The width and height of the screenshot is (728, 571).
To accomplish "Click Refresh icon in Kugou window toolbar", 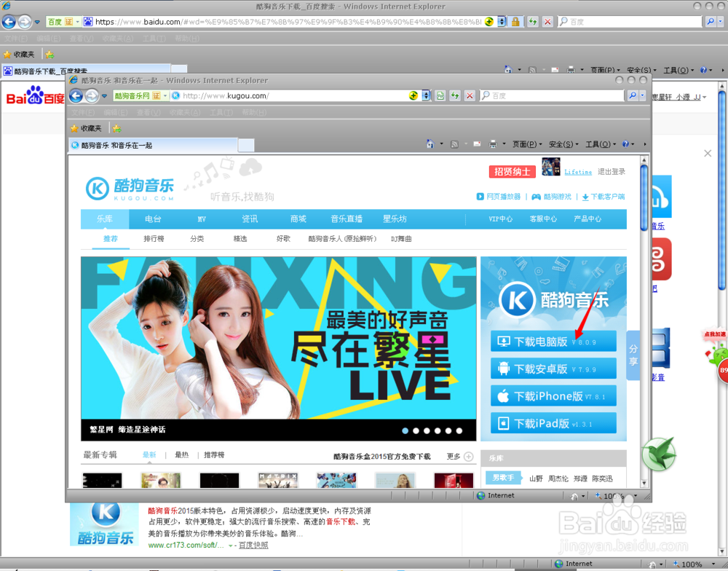I will pyautogui.click(x=455, y=95).
